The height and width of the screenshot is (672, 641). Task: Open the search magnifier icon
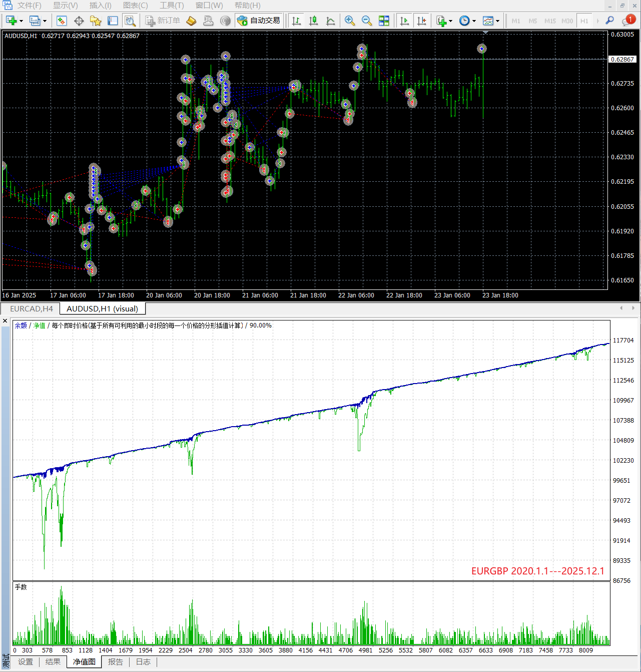(x=609, y=21)
